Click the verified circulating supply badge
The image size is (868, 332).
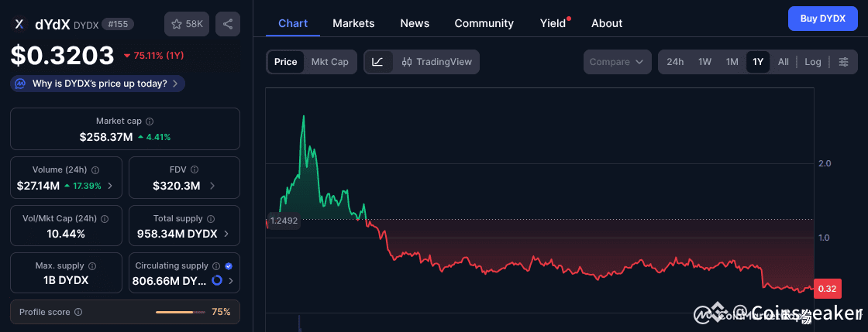point(229,266)
